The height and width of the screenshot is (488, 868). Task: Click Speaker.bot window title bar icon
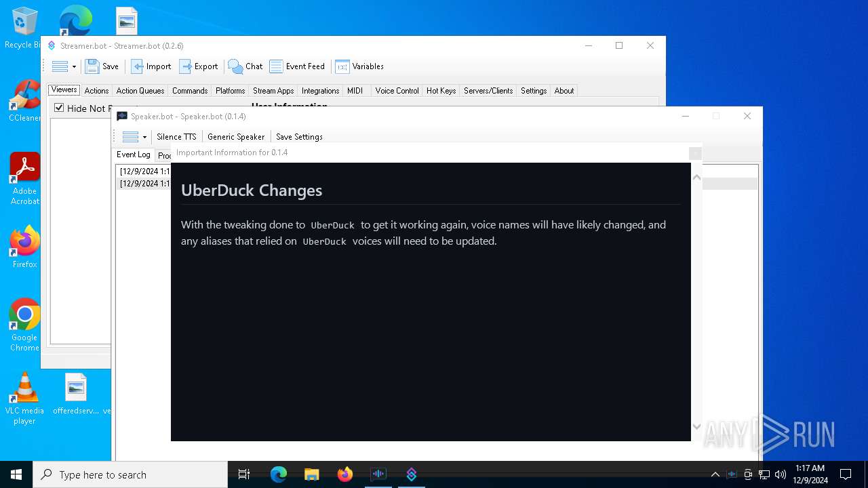tap(122, 117)
